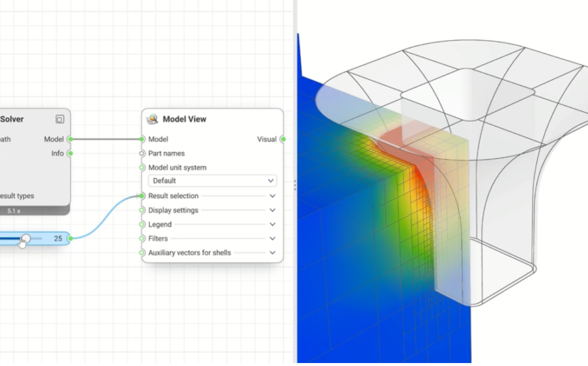The width and height of the screenshot is (588, 366).
Task: Expand the Result selection section chevron
Action: tap(273, 196)
